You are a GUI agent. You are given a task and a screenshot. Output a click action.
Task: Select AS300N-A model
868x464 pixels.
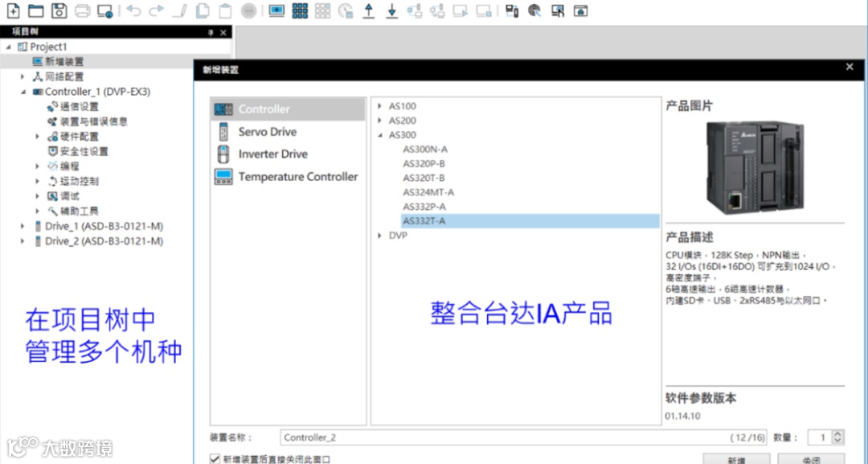[425, 149]
